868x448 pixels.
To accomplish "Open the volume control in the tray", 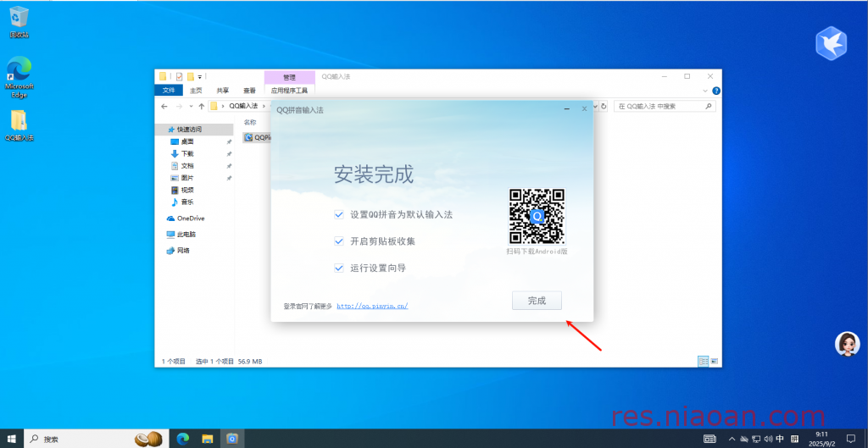I will coord(768,440).
